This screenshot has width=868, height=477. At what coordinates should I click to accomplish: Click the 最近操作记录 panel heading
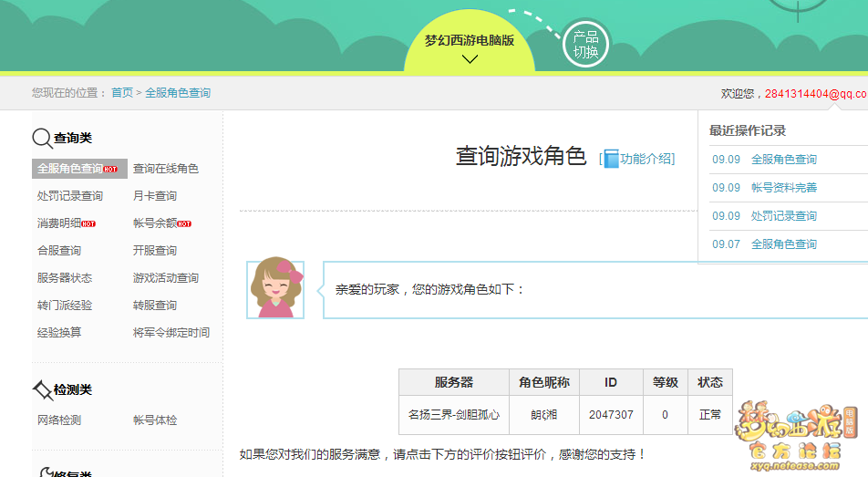748,130
